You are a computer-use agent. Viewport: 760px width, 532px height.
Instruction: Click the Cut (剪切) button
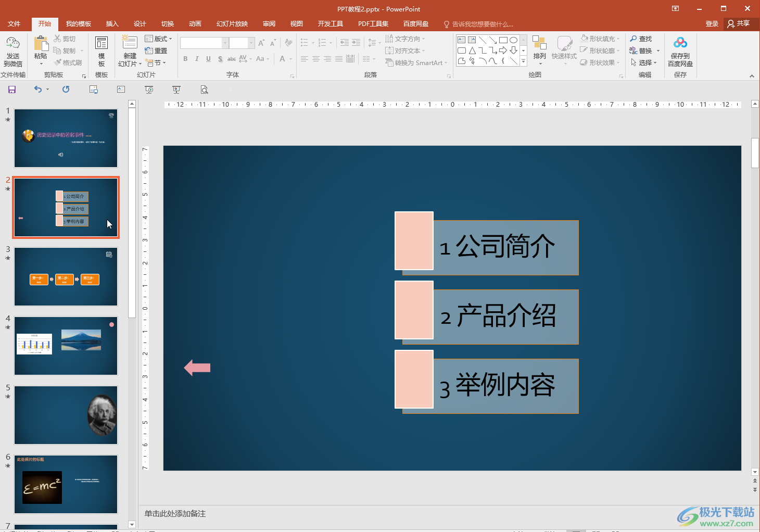pyautogui.click(x=65, y=39)
